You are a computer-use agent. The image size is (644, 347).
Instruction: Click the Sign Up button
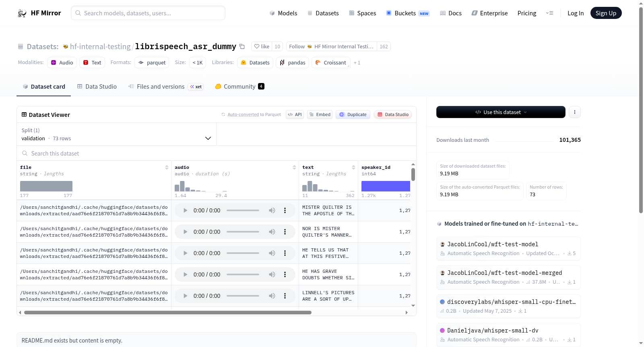click(606, 13)
